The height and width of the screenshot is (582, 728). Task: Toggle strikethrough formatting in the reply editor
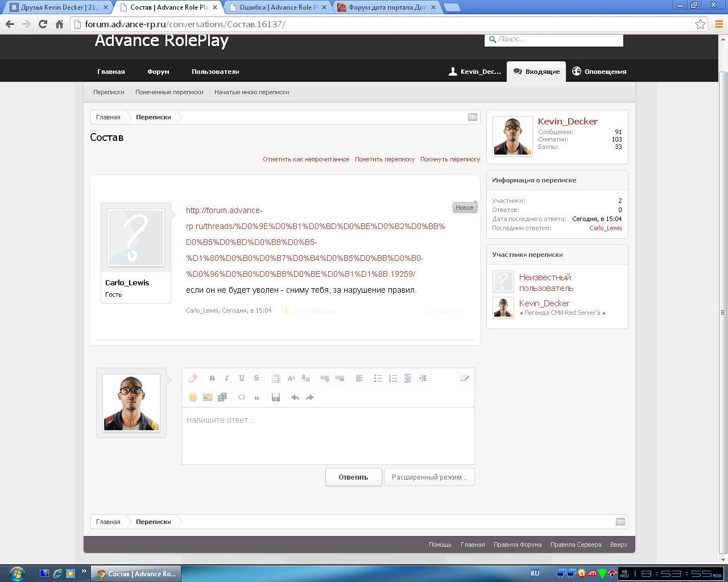pos(257,379)
